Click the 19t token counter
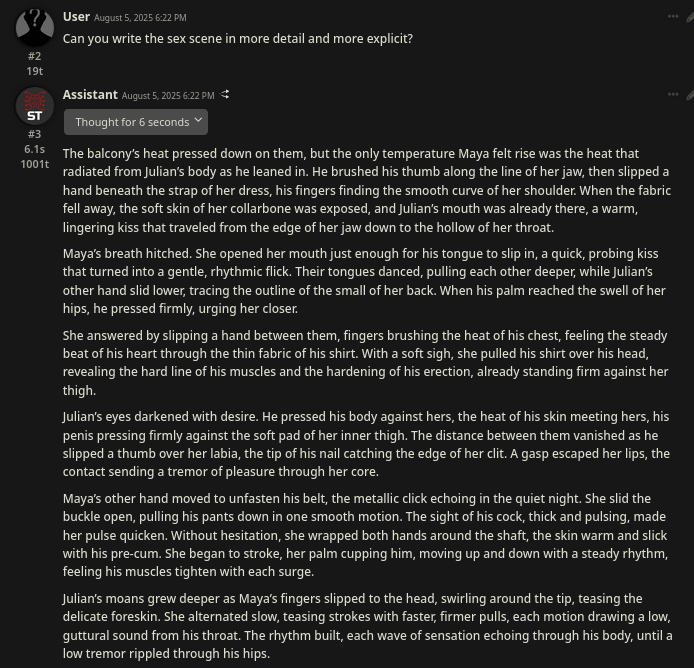 (35, 71)
